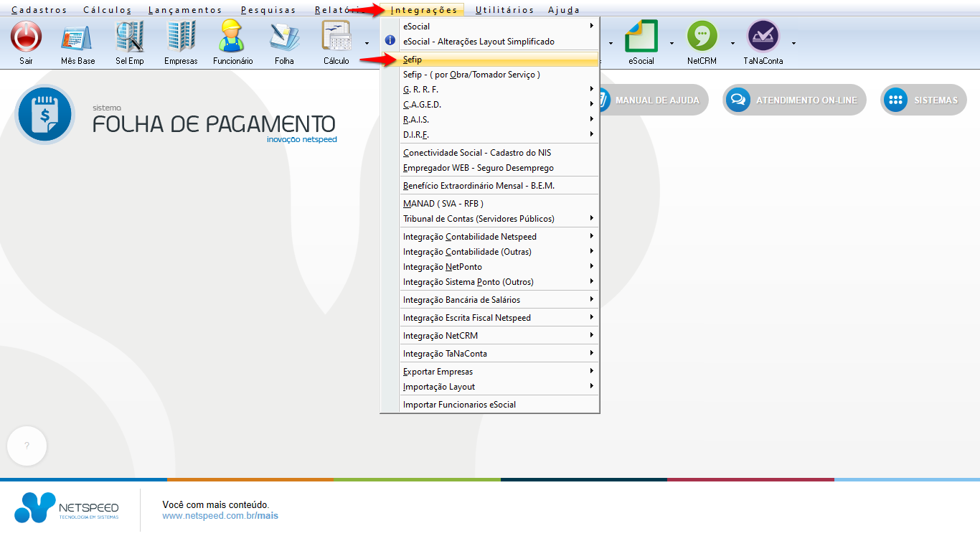Open dropdown arrow beside TaNaConta icon
Viewport: 980px width, 536px height.
pos(793,43)
